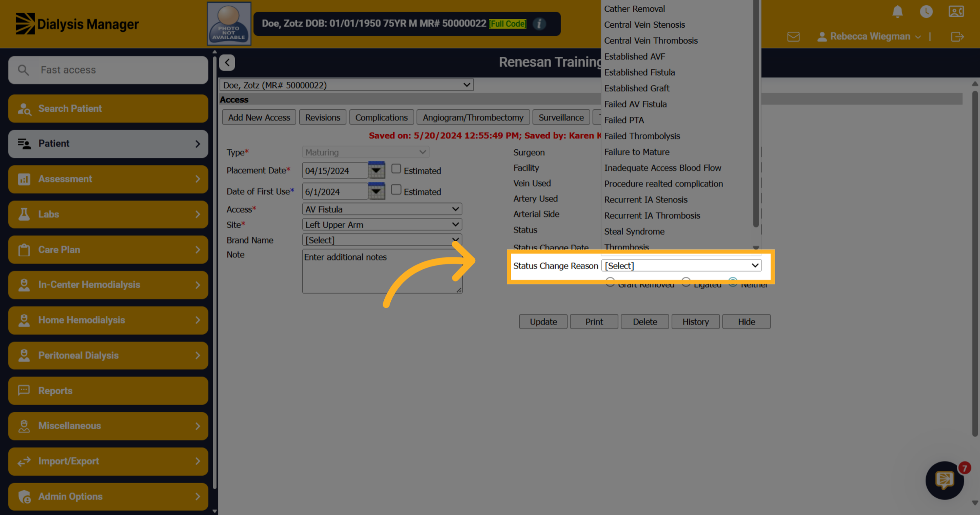Screen dimensions: 980x515
Task: Open the chat support bubble
Action: click(x=944, y=481)
